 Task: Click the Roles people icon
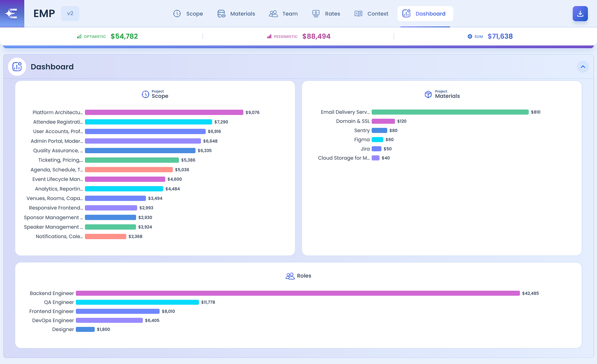coord(290,276)
